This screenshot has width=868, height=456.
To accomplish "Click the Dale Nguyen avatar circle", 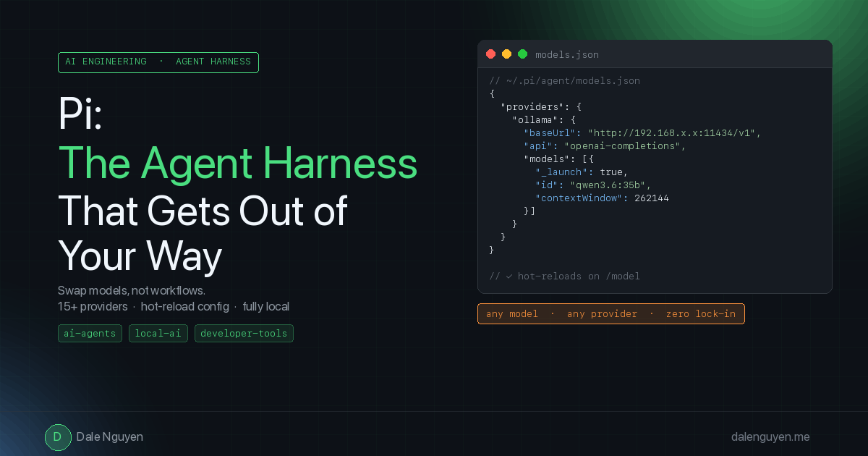I will (58, 437).
